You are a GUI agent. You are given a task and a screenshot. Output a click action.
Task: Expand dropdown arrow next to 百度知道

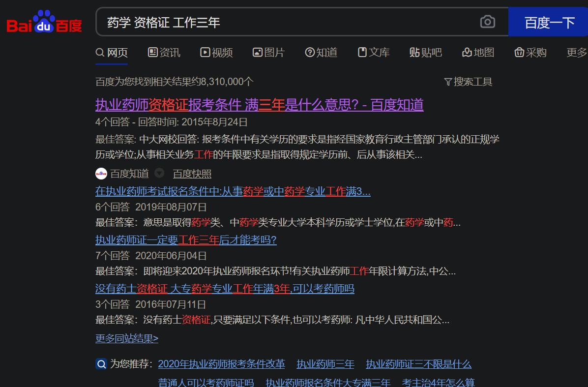159,173
